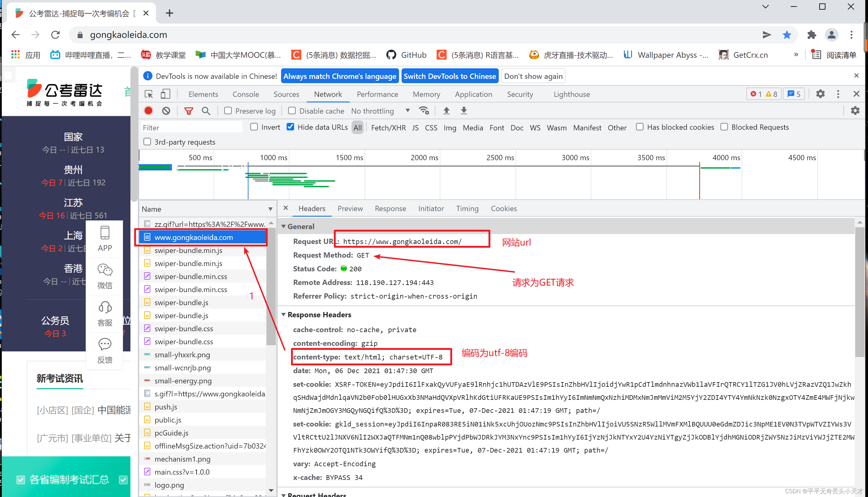Click the record network log button
The image size is (868, 497).
148,111
